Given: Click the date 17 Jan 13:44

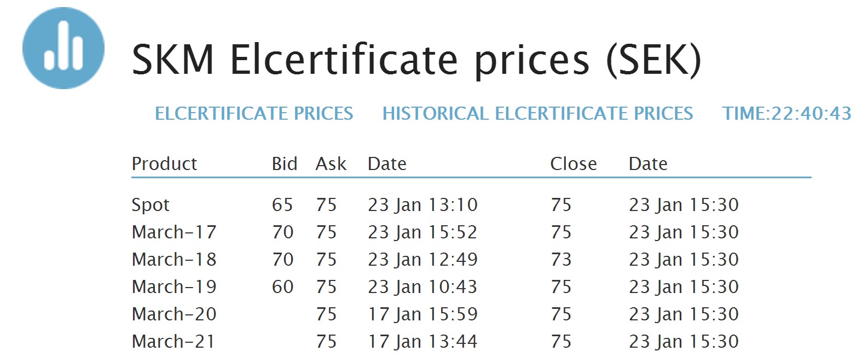Looking at the screenshot, I should [423, 342].
